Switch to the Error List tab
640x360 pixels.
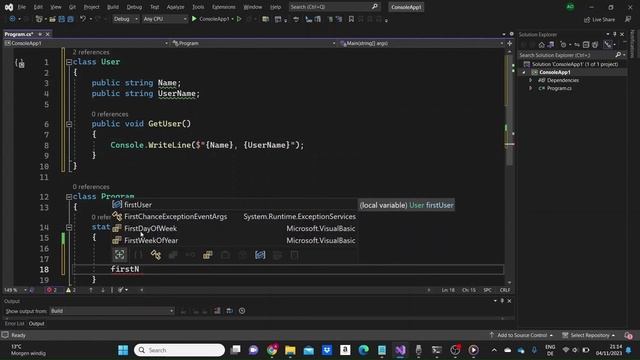14,323
